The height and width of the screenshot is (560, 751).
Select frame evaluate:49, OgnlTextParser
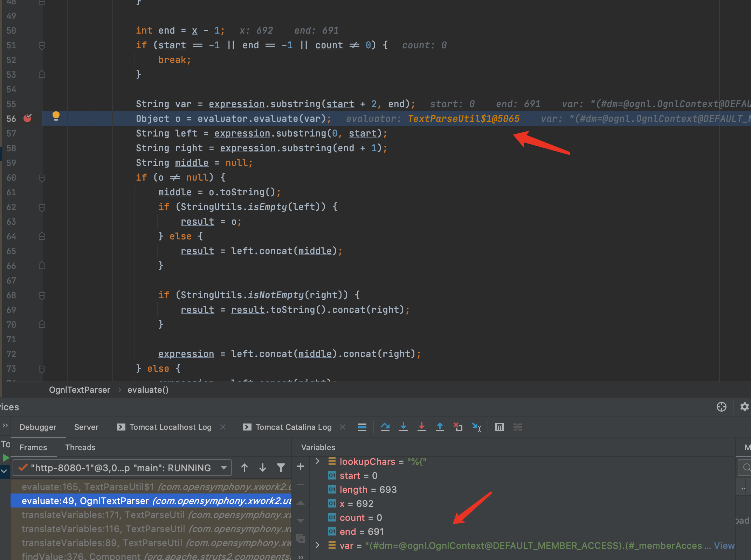point(151,501)
